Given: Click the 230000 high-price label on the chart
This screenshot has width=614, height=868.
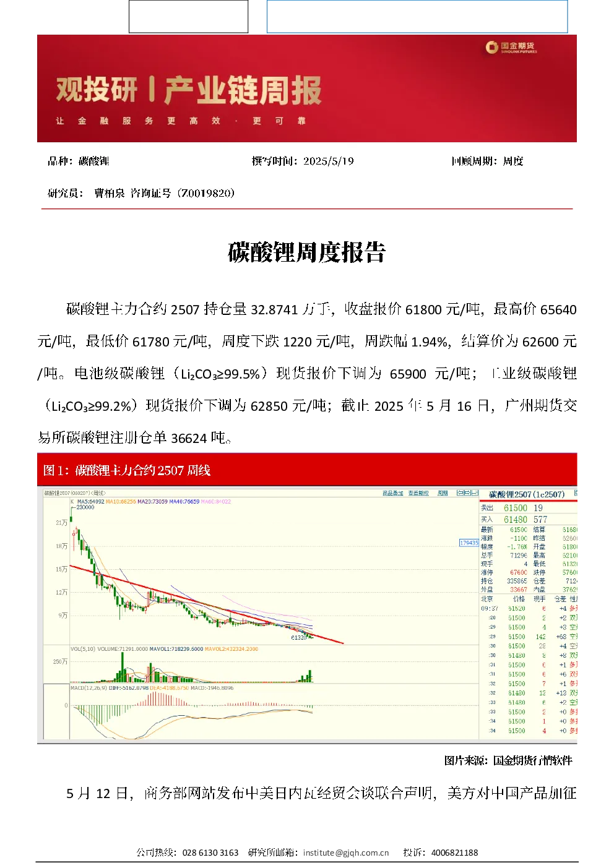Looking at the screenshot, I should click(x=85, y=507).
